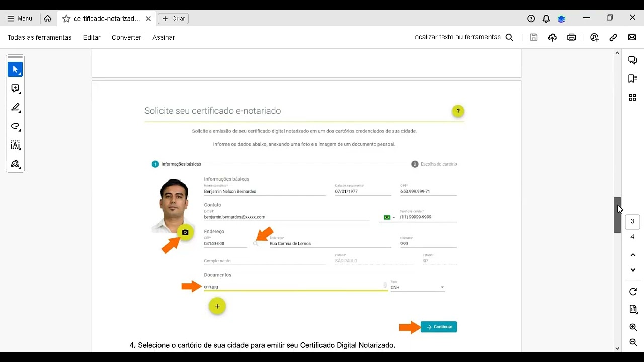Select the add text box tool

15,145
